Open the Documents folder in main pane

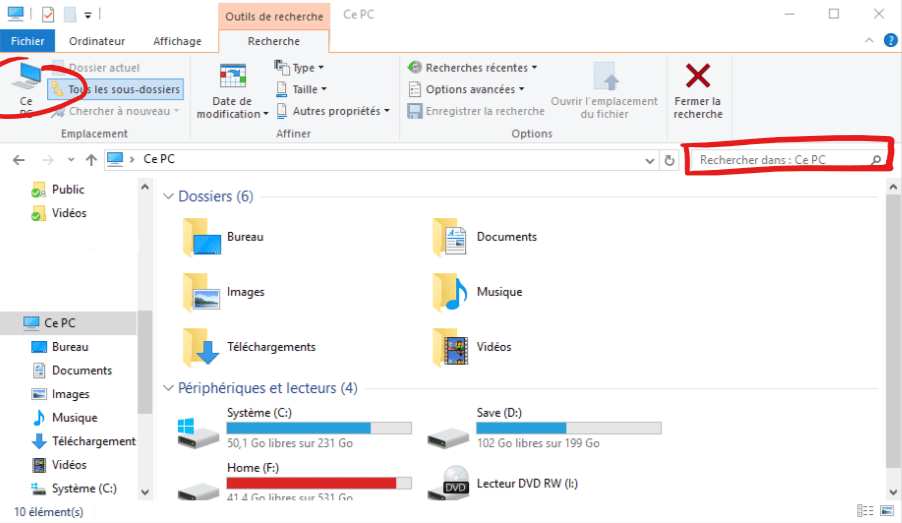click(485, 236)
